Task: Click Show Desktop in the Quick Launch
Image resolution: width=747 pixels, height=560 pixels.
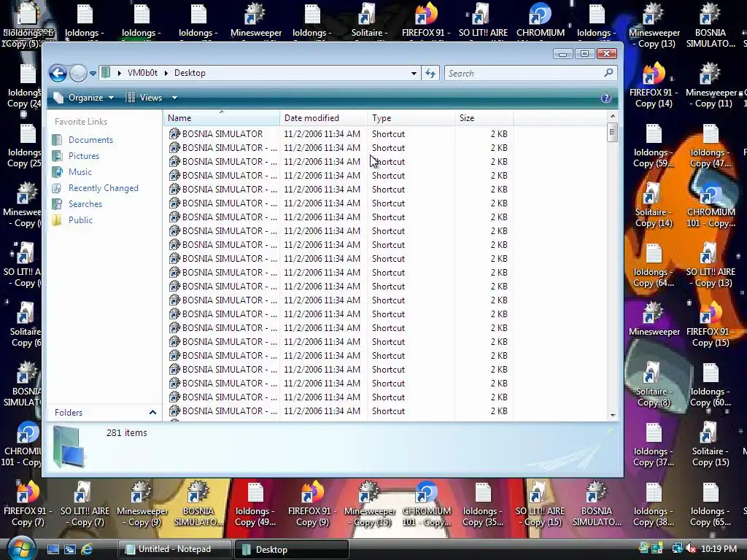Action: tap(53, 549)
